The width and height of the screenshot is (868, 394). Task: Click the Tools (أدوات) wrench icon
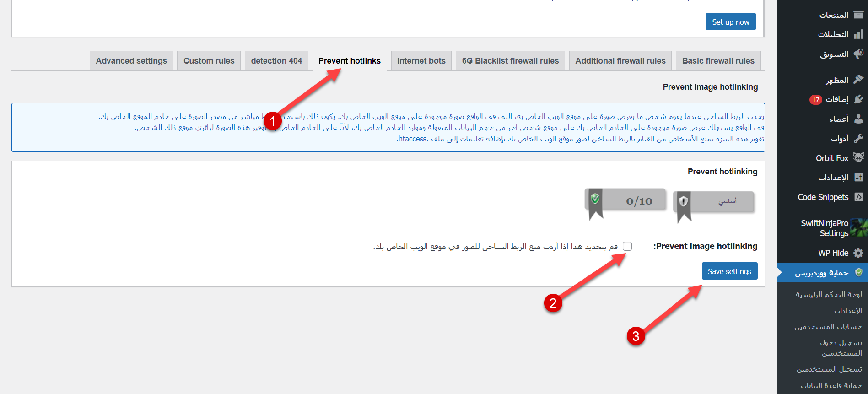tap(858, 138)
